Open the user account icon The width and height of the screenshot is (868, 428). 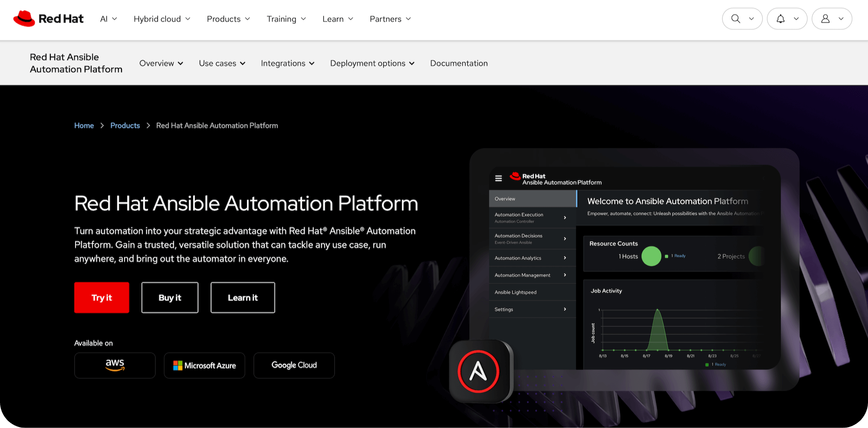[x=826, y=19]
